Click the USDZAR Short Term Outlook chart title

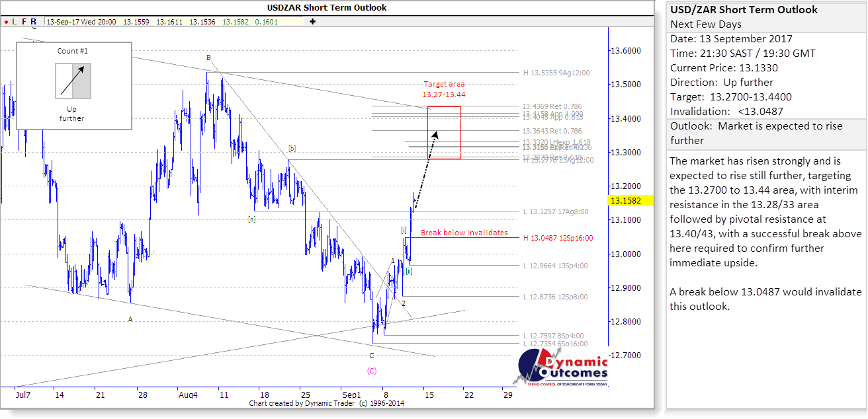coord(327,8)
